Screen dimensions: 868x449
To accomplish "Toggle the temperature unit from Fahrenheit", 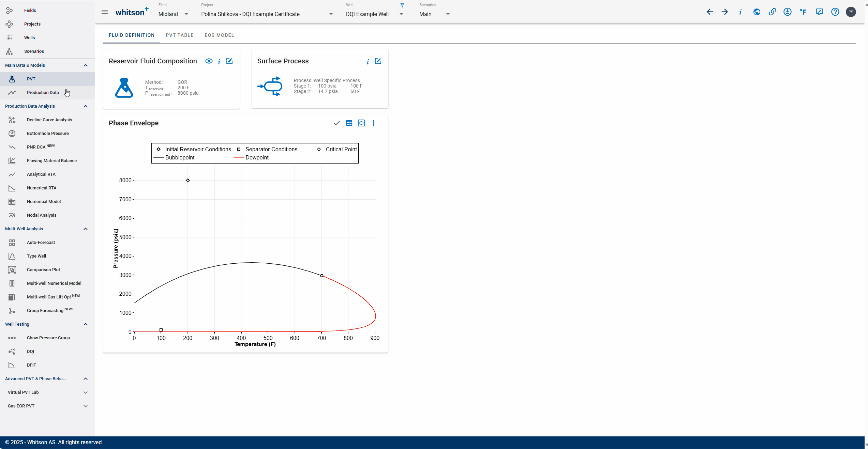I will click(803, 12).
